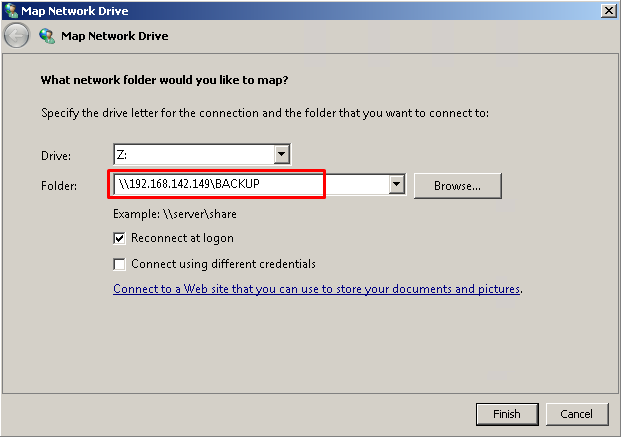The height and width of the screenshot is (437, 621).
Task: Click the Connect using different credentials label
Action: pyautogui.click(x=223, y=264)
